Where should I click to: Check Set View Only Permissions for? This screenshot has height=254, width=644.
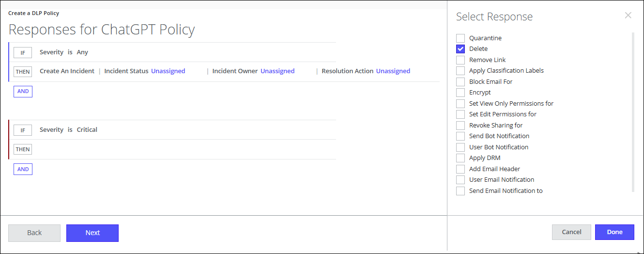460,104
